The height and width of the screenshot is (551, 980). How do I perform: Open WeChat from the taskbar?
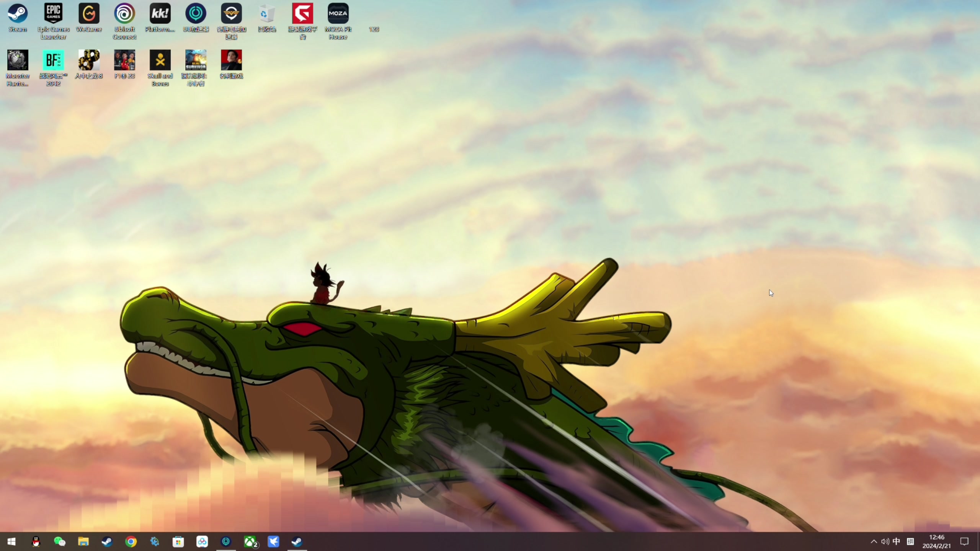pyautogui.click(x=60, y=541)
